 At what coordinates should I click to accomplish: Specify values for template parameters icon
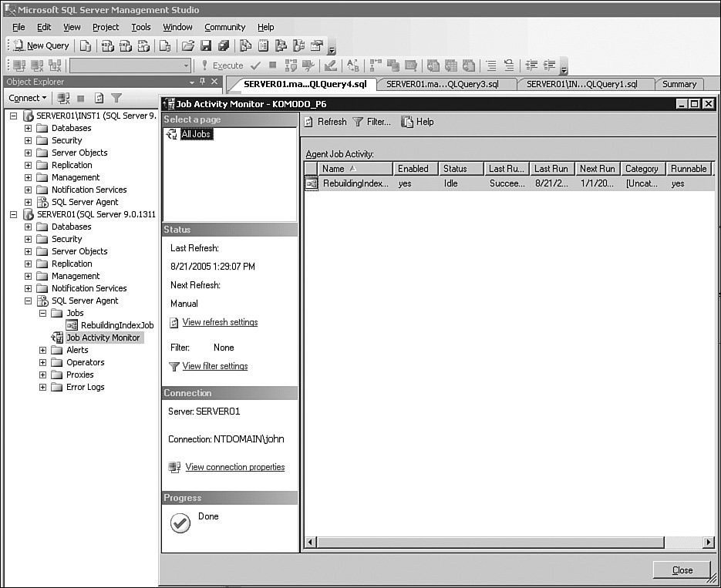[x=352, y=66]
